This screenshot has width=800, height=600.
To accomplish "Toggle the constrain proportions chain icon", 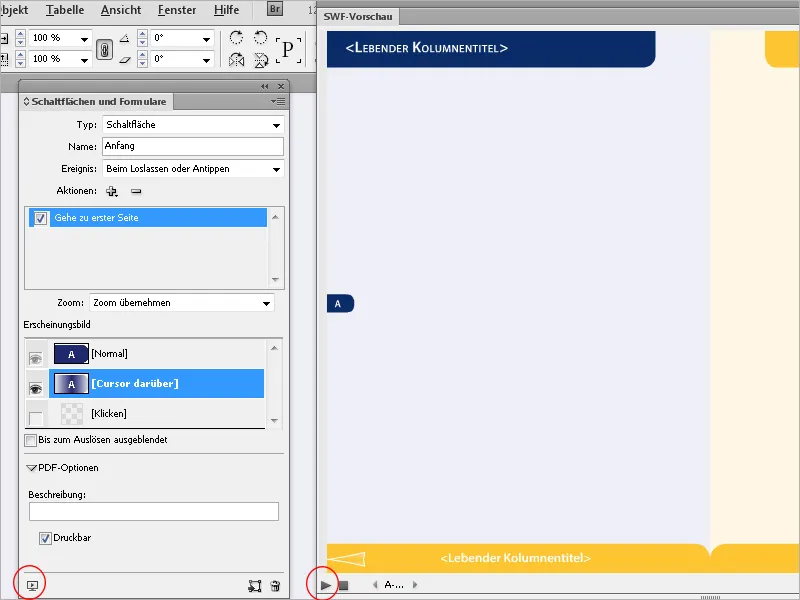I will point(104,49).
